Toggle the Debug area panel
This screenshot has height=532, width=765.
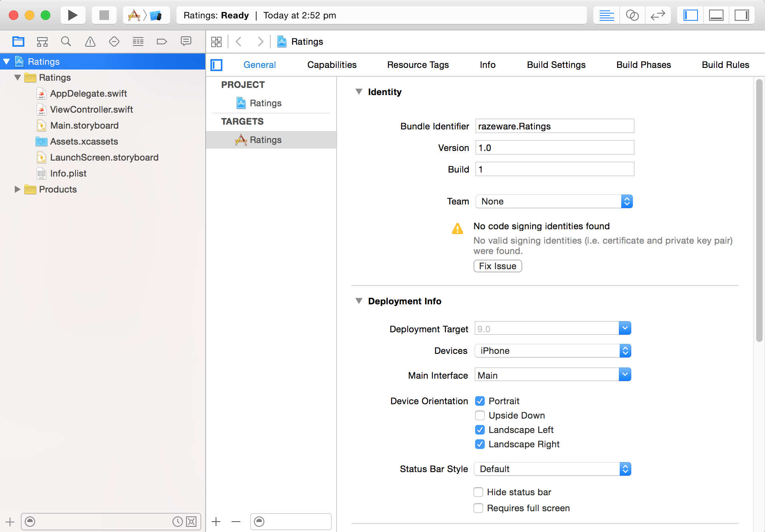point(716,15)
